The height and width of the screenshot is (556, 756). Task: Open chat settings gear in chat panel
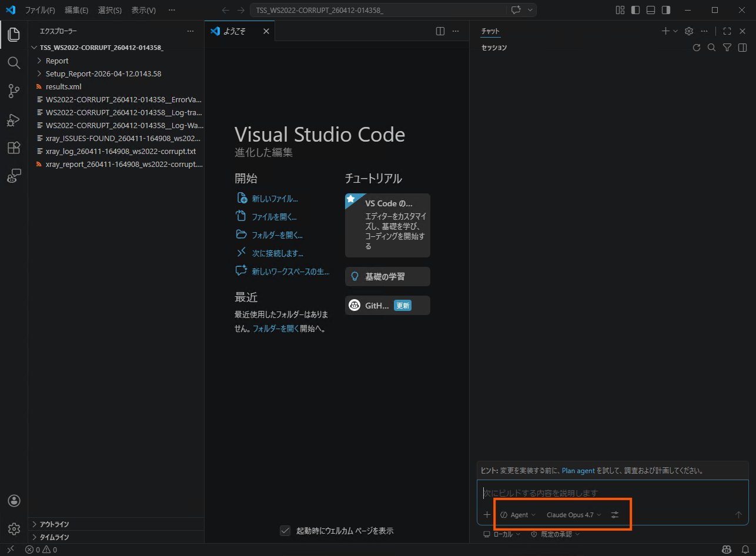pyautogui.click(x=689, y=31)
